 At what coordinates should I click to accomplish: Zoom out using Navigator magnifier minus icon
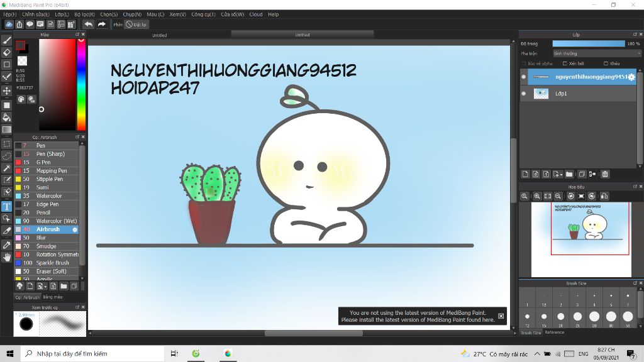pyautogui.click(x=558, y=196)
